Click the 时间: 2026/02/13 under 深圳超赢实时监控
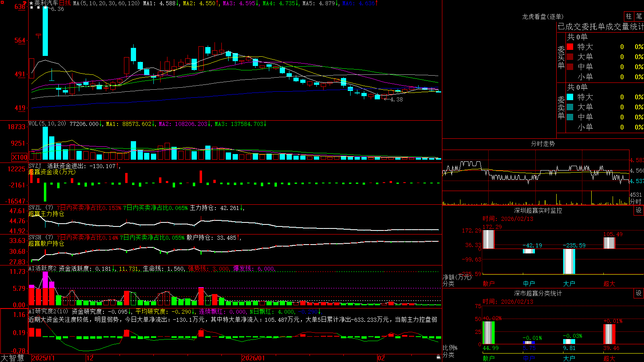 [x=508, y=219]
